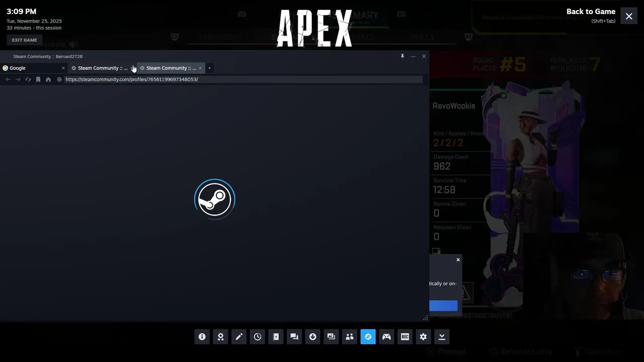The width and height of the screenshot is (644, 362).
Task: Switch to the middle Steam Community tab
Action: pyautogui.click(x=102, y=68)
